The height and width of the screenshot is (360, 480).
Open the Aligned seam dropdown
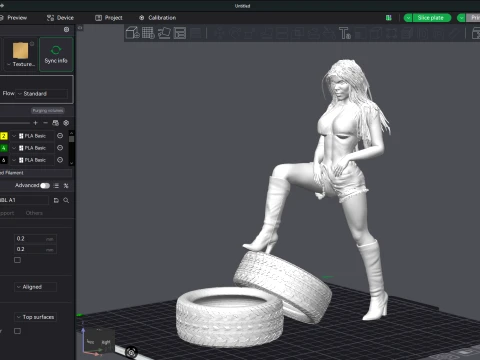[x=35, y=287]
